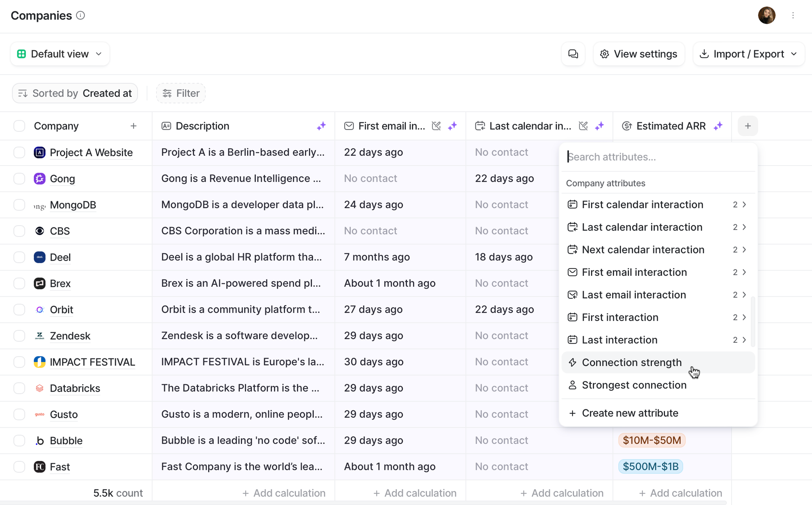
Task: Click the crossed mail icon in First email column
Action: (436, 126)
